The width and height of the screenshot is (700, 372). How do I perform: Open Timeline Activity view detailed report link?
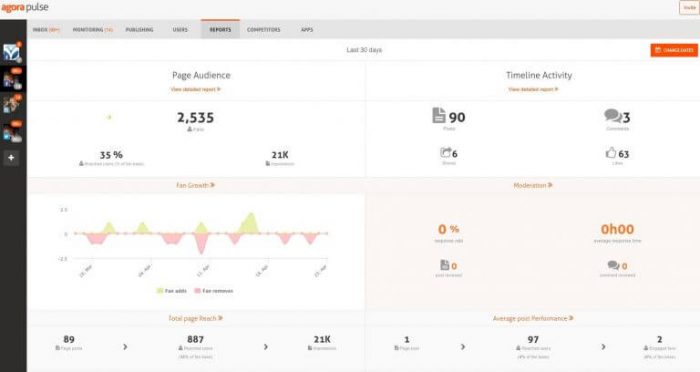[x=533, y=89]
